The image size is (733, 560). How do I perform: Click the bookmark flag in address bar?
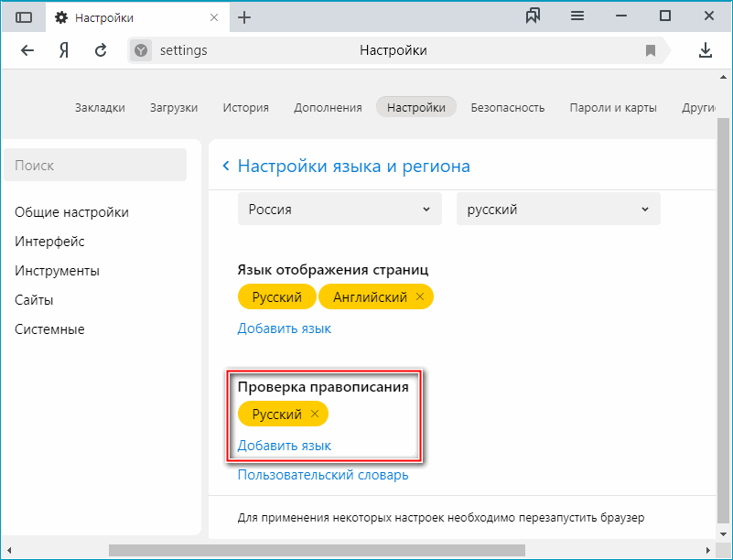pos(650,51)
